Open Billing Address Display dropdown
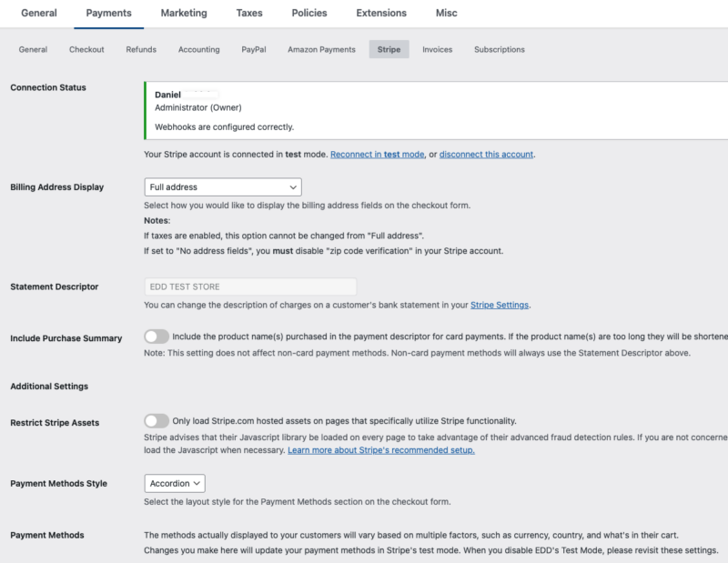 point(223,186)
